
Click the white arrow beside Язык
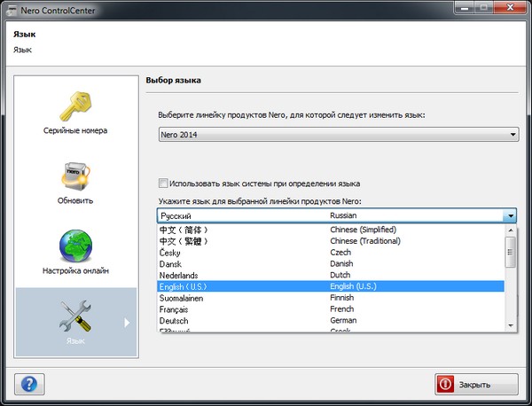(128, 323)
